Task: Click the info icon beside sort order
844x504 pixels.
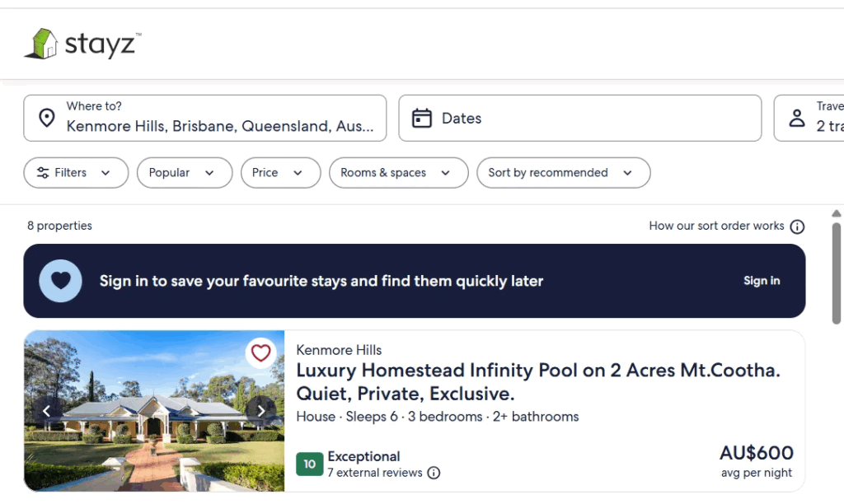Action: (x=797, y=226)
